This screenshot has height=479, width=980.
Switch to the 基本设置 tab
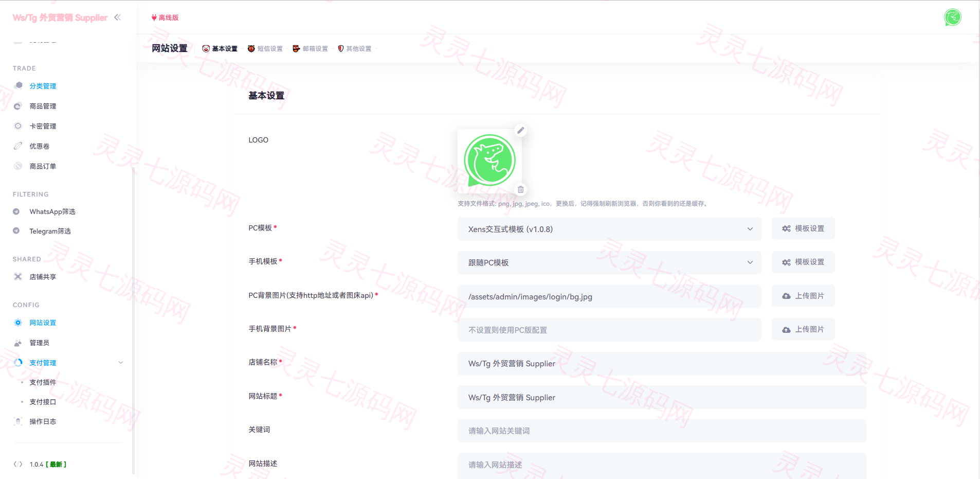click(220, 48)
